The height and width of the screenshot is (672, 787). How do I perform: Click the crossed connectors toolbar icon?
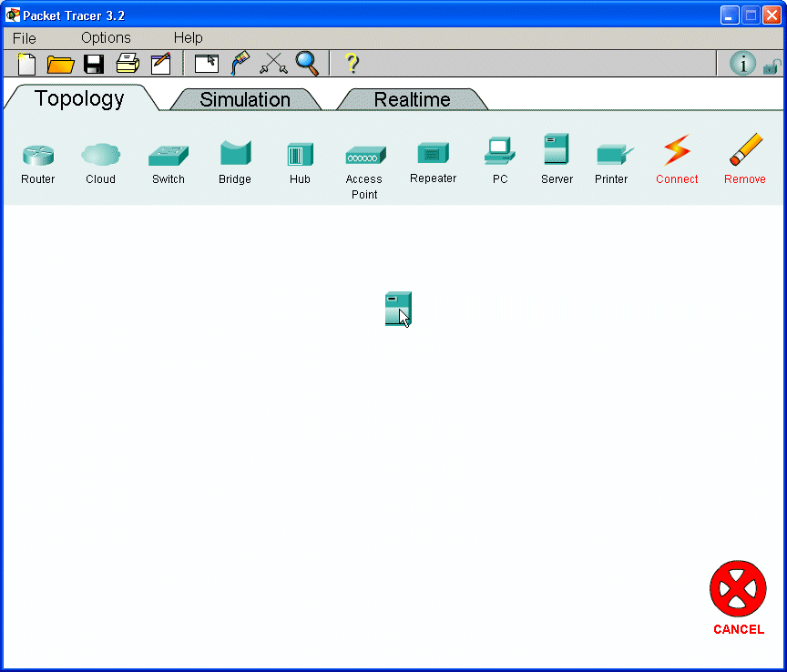pyautogui.click(x=273, y=64)
